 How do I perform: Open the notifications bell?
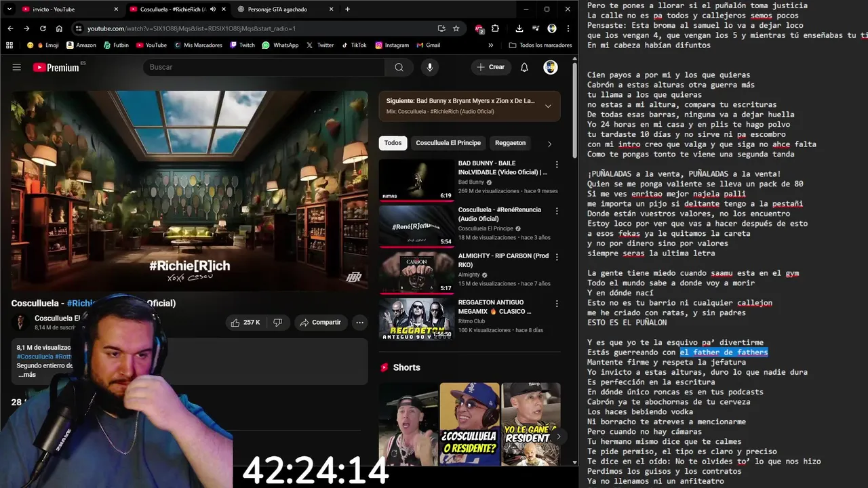tap(524, 67)
